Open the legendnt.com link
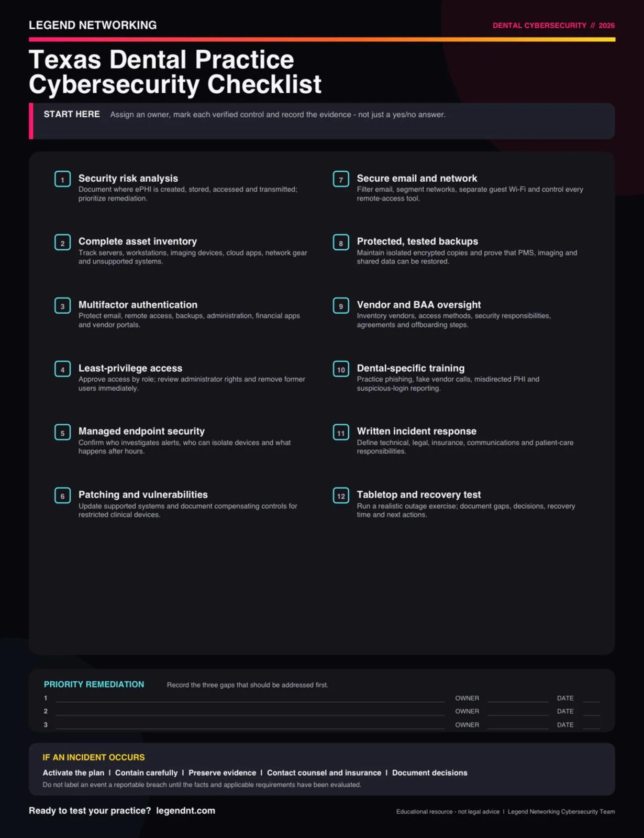The width and height of the screenshot is (644, 838). coord(186,811)
